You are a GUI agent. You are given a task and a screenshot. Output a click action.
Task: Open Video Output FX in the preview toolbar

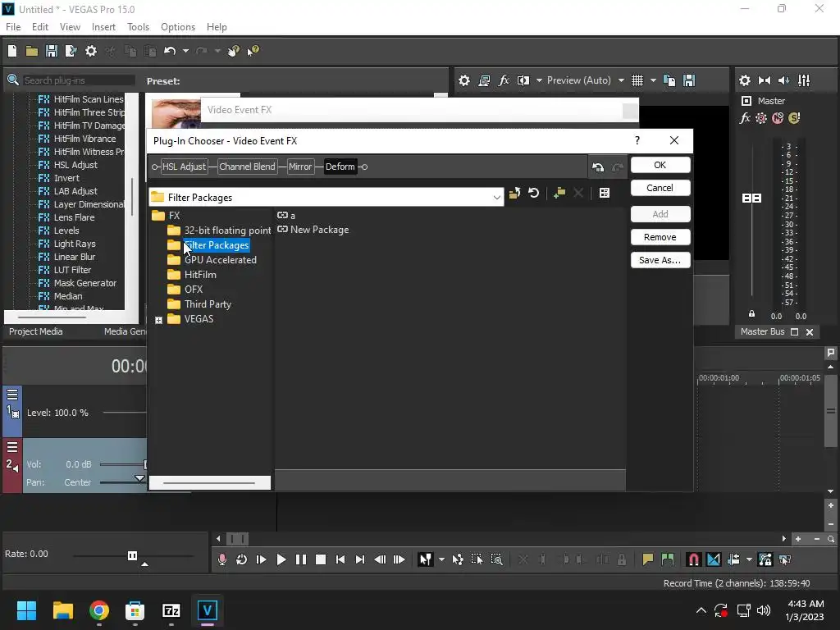point(504,80)
